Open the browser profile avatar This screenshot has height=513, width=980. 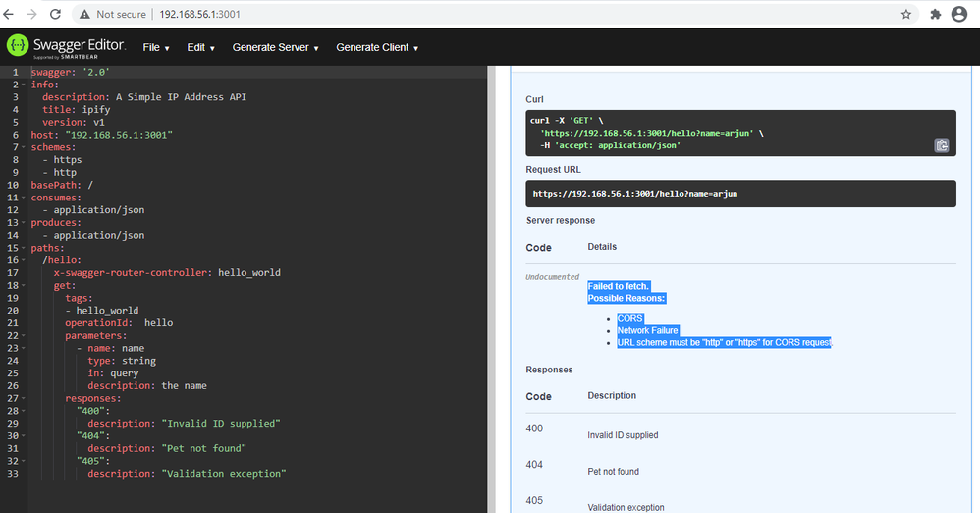(x=959, y=15)
